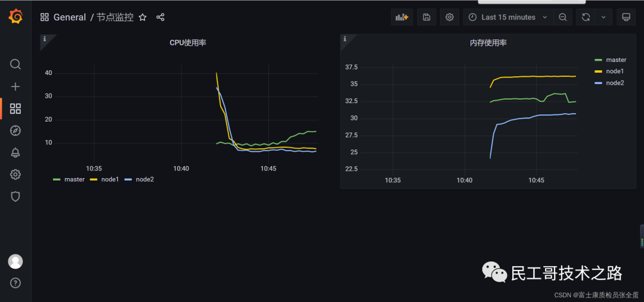Open the Alerting bell icon
The image size is (644, 302).
[x=15, y=152]
